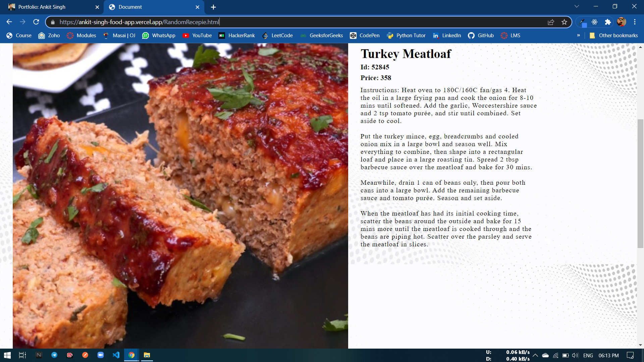Open the Python Tutor bookmark
The height and width of the screenshot is (362, 644).
[x=406, y=36]
